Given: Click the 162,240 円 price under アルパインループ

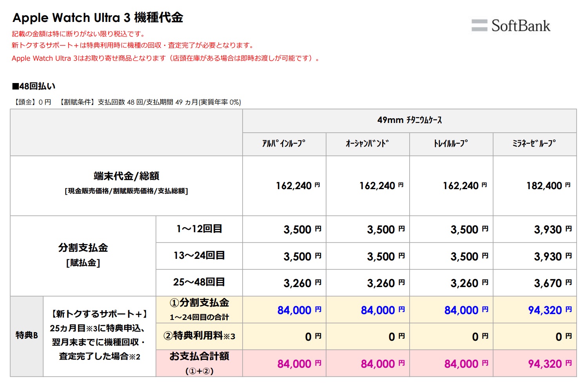Looking at the screenshot, I should [x=298, y=186].
